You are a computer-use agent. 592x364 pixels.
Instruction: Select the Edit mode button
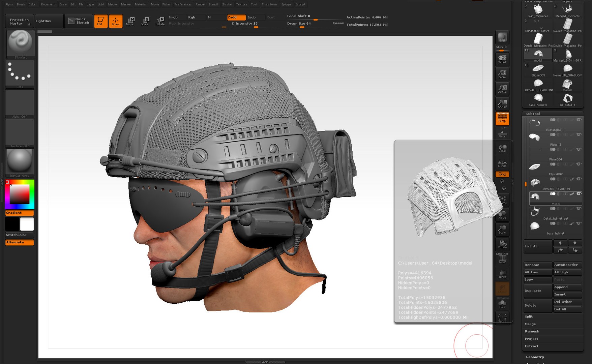click(x=100, y=21)
